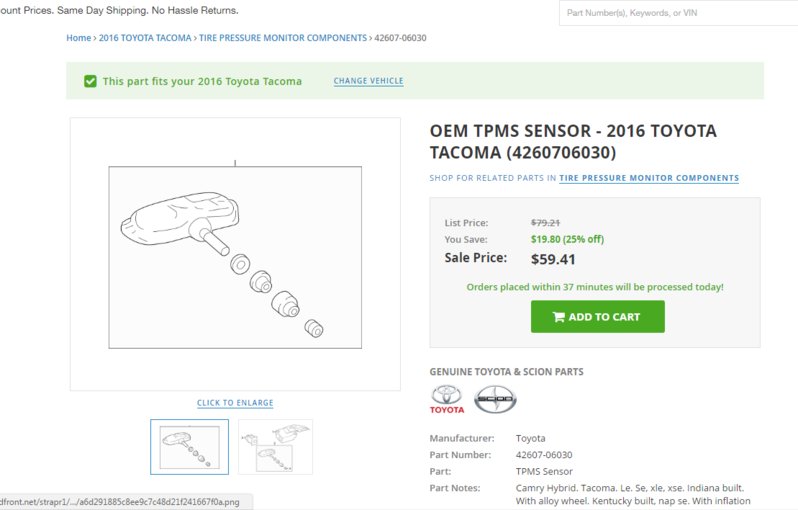
Task: Click the $59.41 sale price
Action: [x=553, y=259]
